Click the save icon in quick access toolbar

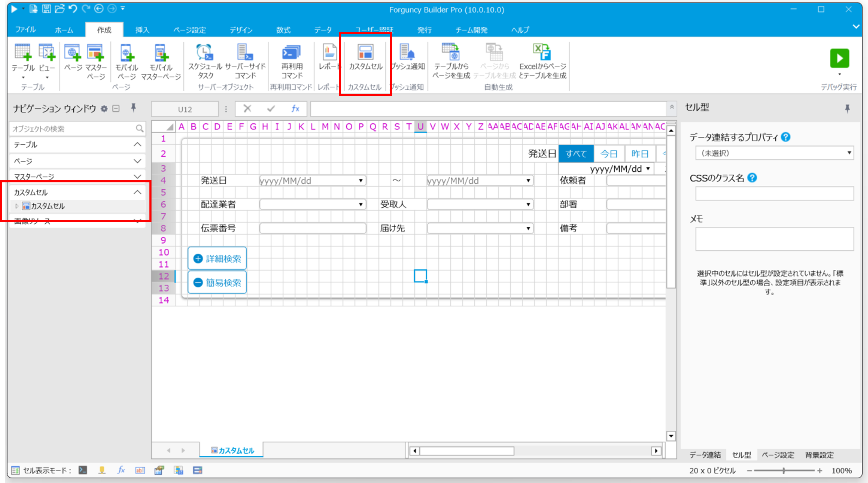pos(47,9)
